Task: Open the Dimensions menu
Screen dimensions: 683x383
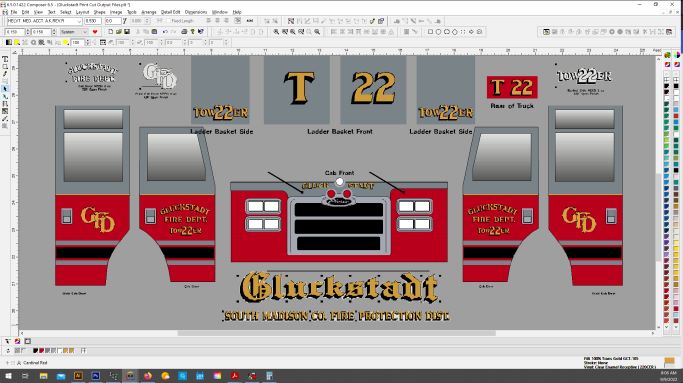Action: 196,12
